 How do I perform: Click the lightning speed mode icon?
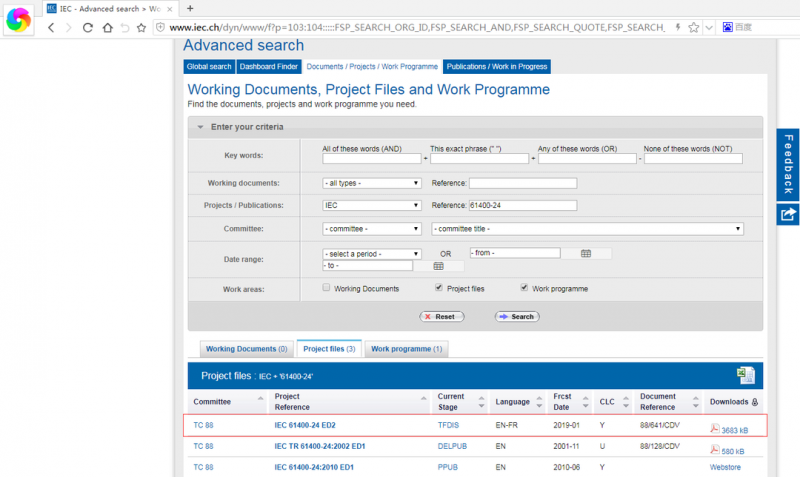[x=678, y=27]
